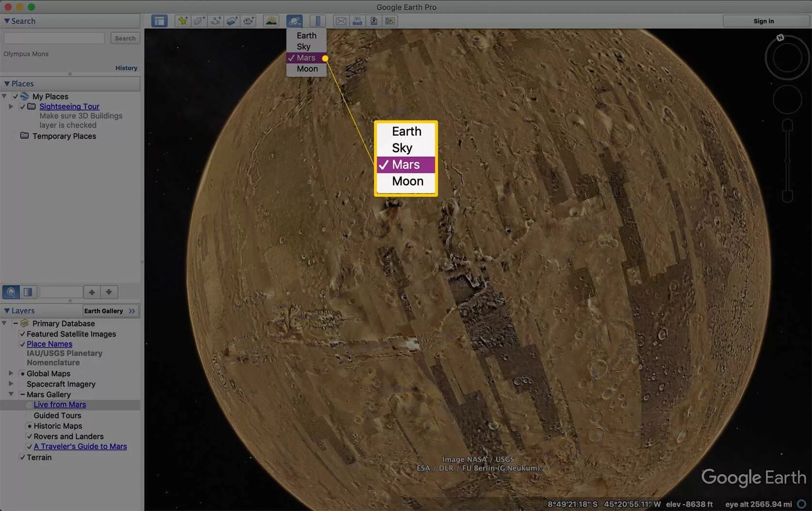Click the zoom slider handle
Viewport: 812px width, 511px height.
tap(787, 160)
